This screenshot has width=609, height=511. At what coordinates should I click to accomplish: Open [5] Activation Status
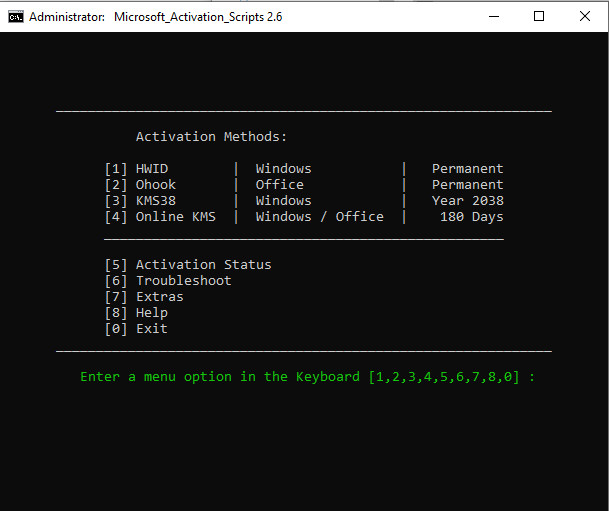point(188,265)
